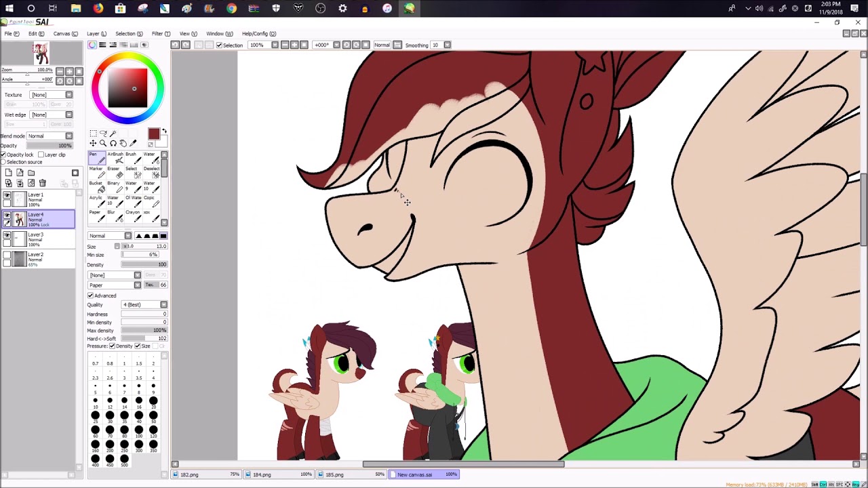This screenshot has height=488, width=868.
Task: Open the Layer menu
Action: [96, 33]
